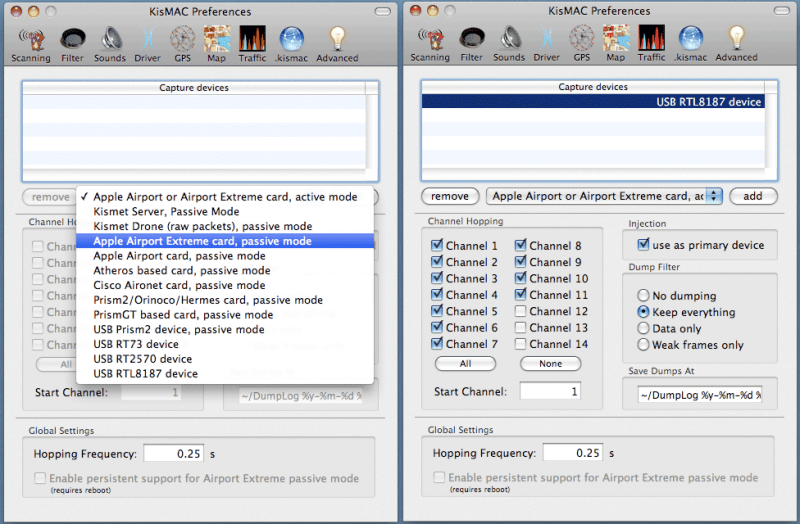
Task: Click Hopping Frequency field in left window
Action: 173,454
